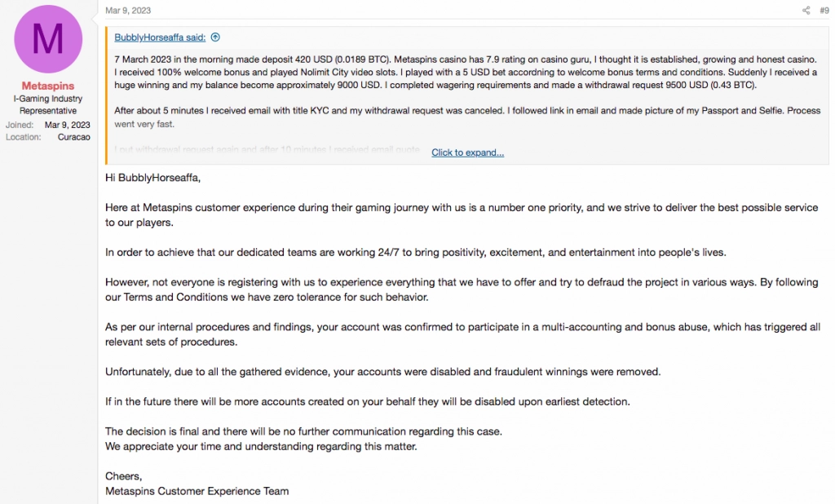Expand the quoted message with Click to expand
Image resolution: width=835 pixels, height=504 pixels.
467,153
